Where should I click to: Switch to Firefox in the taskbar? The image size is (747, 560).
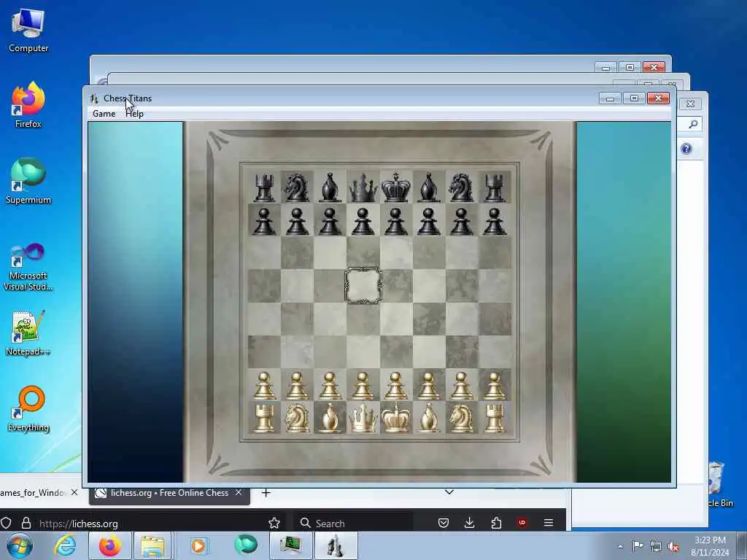click(x=109, y=545)
